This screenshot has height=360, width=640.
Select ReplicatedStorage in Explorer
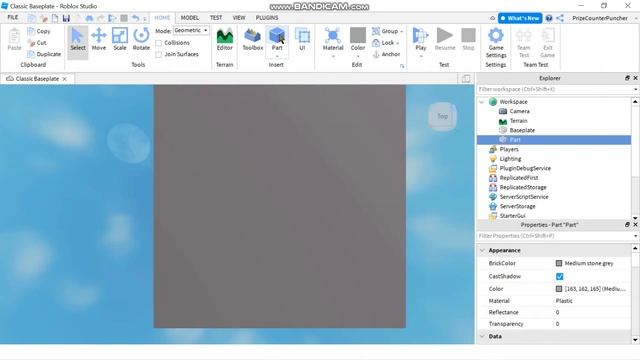coord(523,187)
